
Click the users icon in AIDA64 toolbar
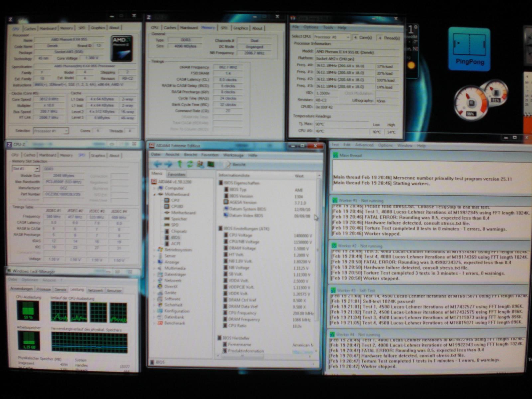click(200, 164)
